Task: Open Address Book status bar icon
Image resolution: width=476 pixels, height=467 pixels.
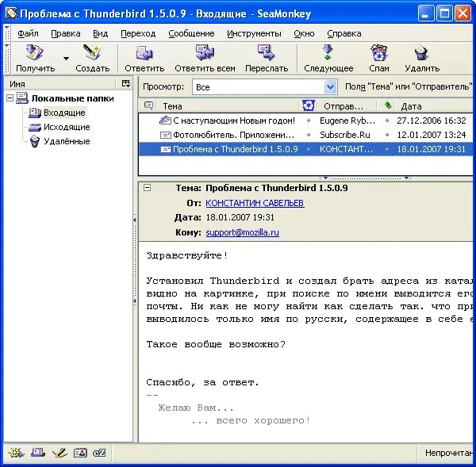Action: (80, 453)
